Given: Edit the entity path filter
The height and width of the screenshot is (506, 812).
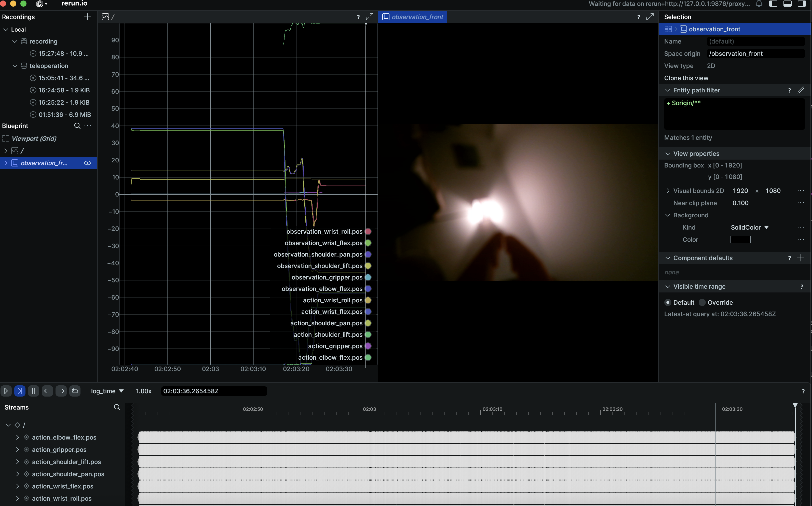Looking at the screenshot, I should (x=801, y=90).
